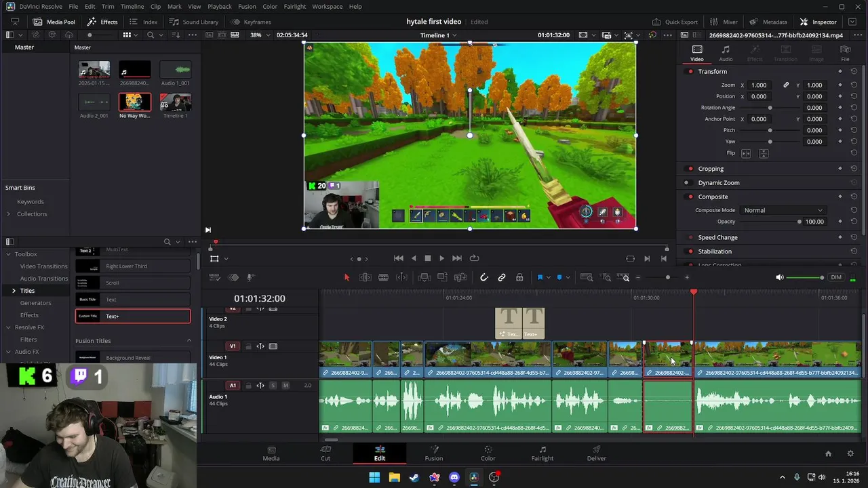Play in reverse in the viewer
This screenshot has width=868, height=488.
(413, 258)
